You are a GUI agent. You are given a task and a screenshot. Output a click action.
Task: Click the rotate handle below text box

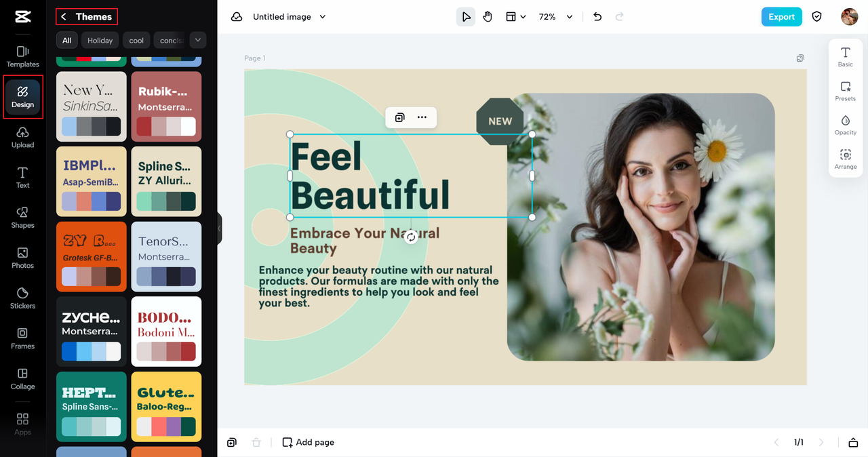coord(411,237)
